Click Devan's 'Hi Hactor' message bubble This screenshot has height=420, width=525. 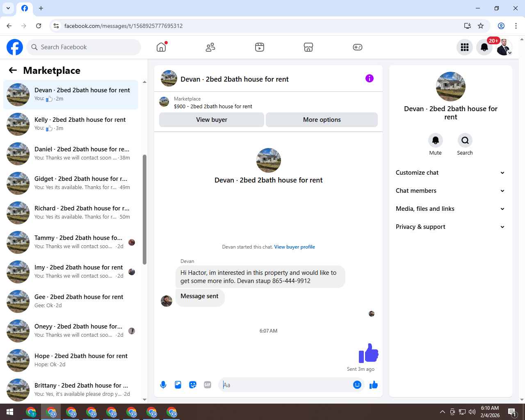[260, 277]
